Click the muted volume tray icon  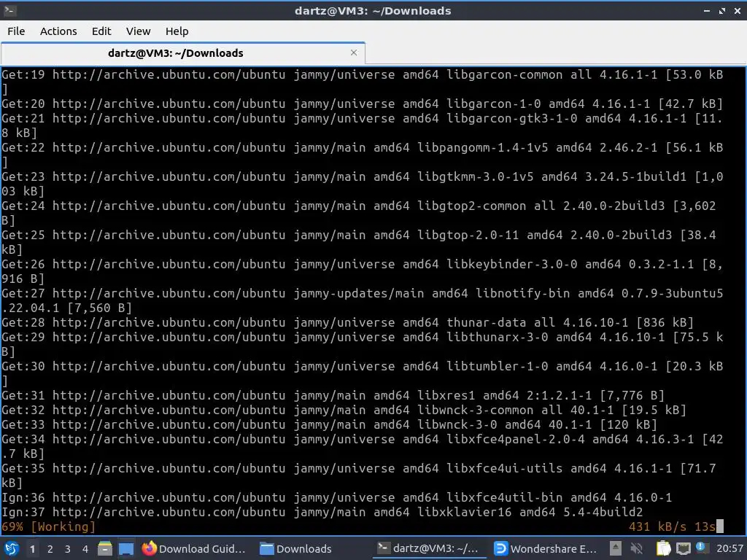636,548
